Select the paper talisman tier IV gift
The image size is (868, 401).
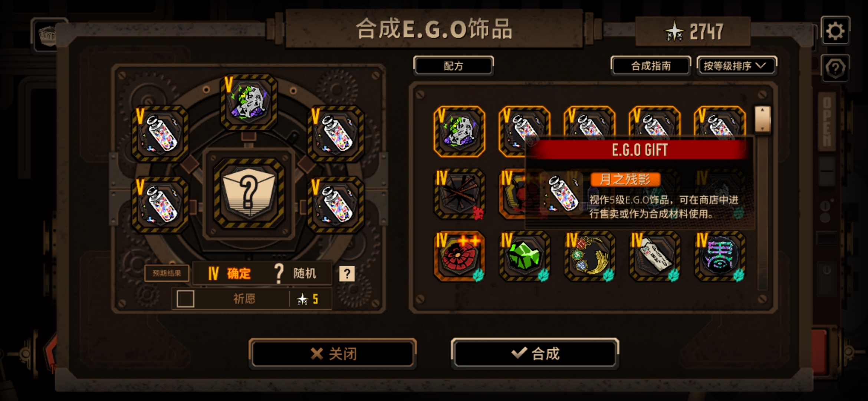pyautogui.click(x=655, y=256)
